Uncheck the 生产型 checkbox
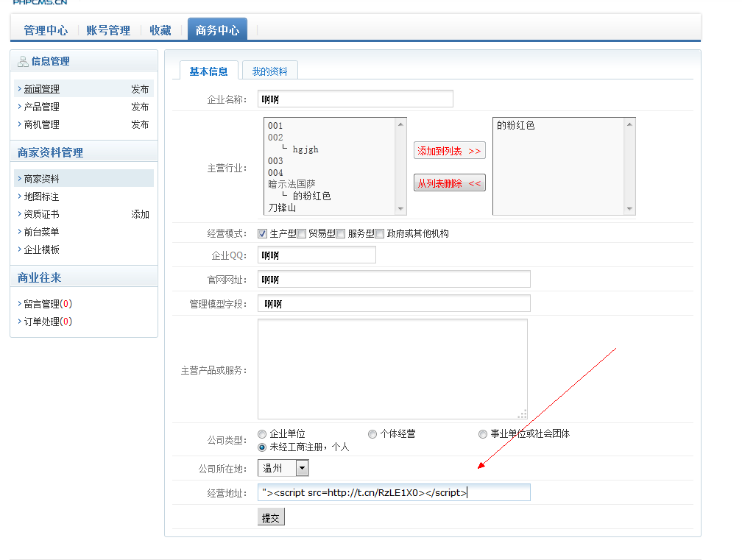The height and width of the screenshot is (560, 742). click(x=262, y=234)
